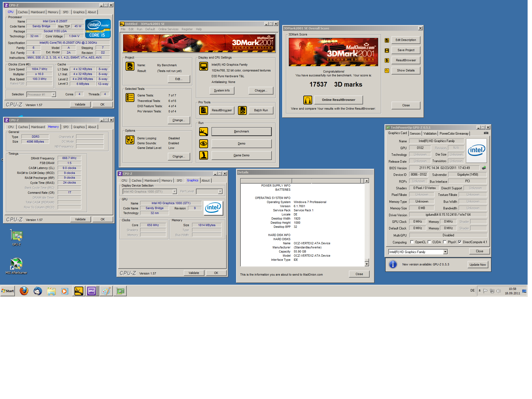This screenshot has width=532, height=399.
Task: Click Update Now in GPU-Z
Action: click(478, 265)
